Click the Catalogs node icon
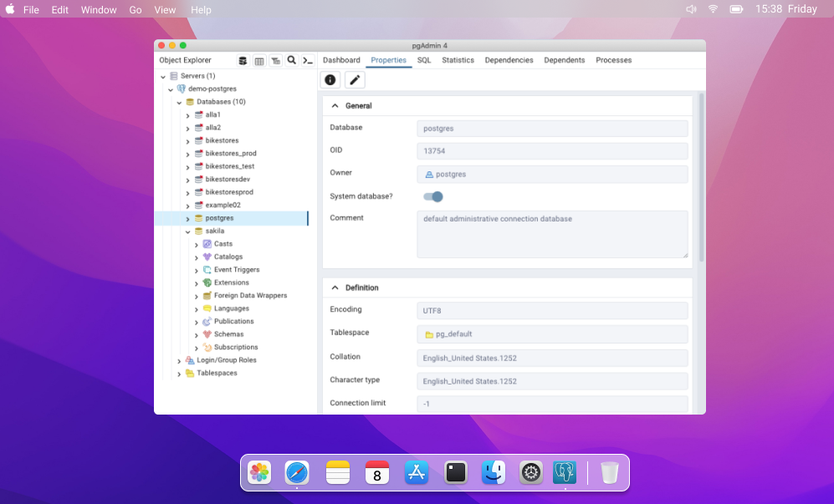 [x=207, y=257]
